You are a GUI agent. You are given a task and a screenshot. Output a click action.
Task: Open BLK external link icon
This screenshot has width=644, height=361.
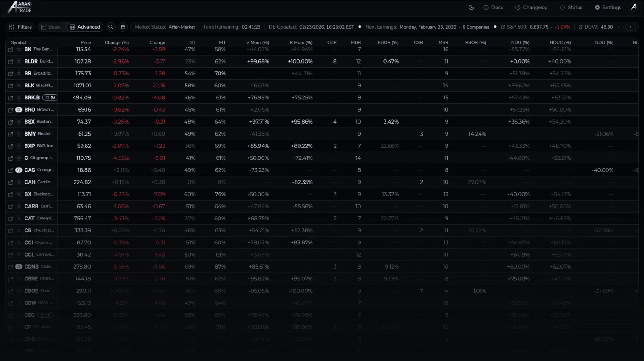11,86
